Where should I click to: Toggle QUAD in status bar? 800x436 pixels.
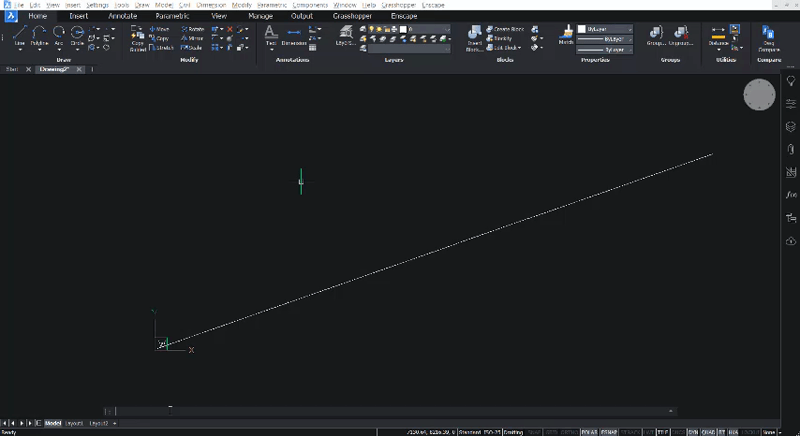708,432
